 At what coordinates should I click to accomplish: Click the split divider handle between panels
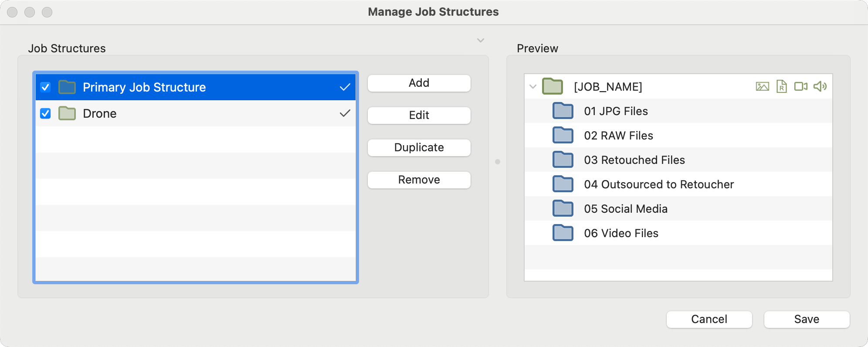pos(498,162)
